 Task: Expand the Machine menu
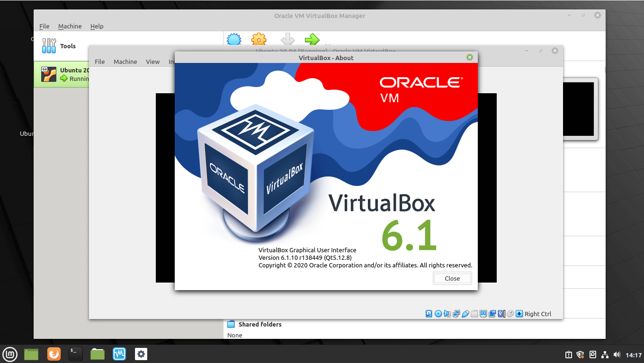click(125, 62)
